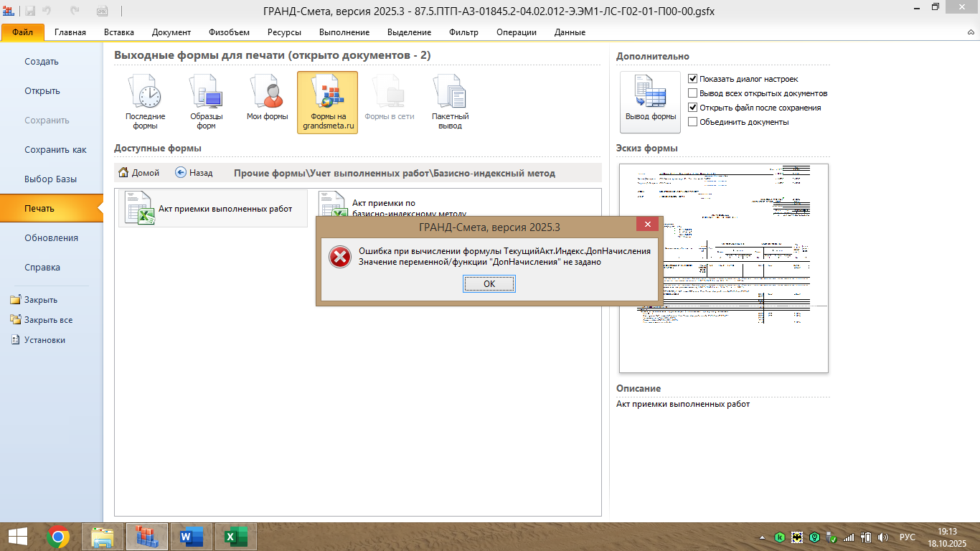Switch to the Выполнение ribbon tab
This screenshot has height=551, width=980.
(x=344, y=32)
